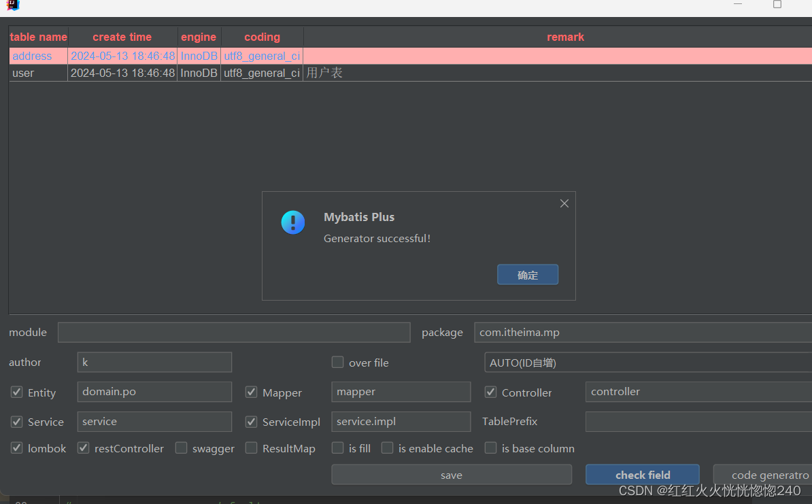
Task: Click the blue exclamation info icon
Action: (x=293, y=222)
